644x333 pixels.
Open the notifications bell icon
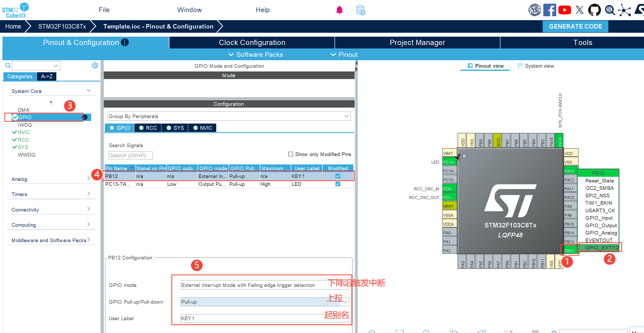(339, 10)
